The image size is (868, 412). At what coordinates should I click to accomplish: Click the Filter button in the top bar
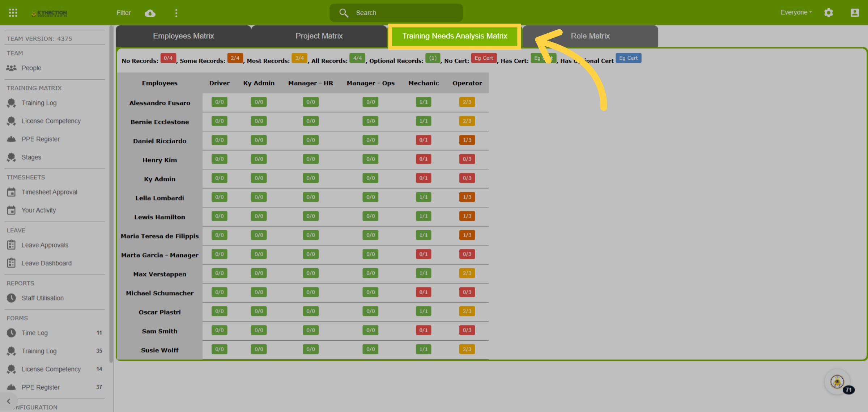click(123, 13)
